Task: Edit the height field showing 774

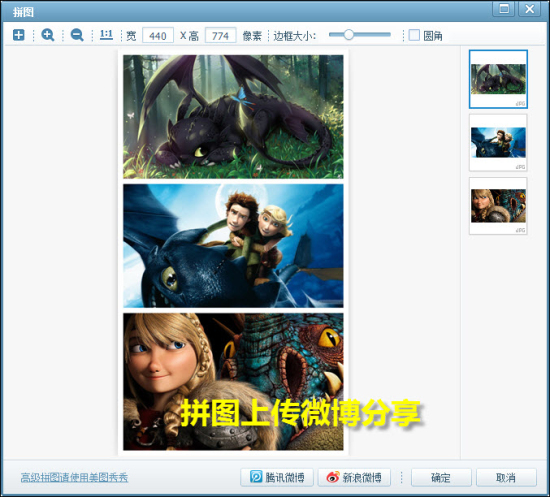Action: (220, 35)
